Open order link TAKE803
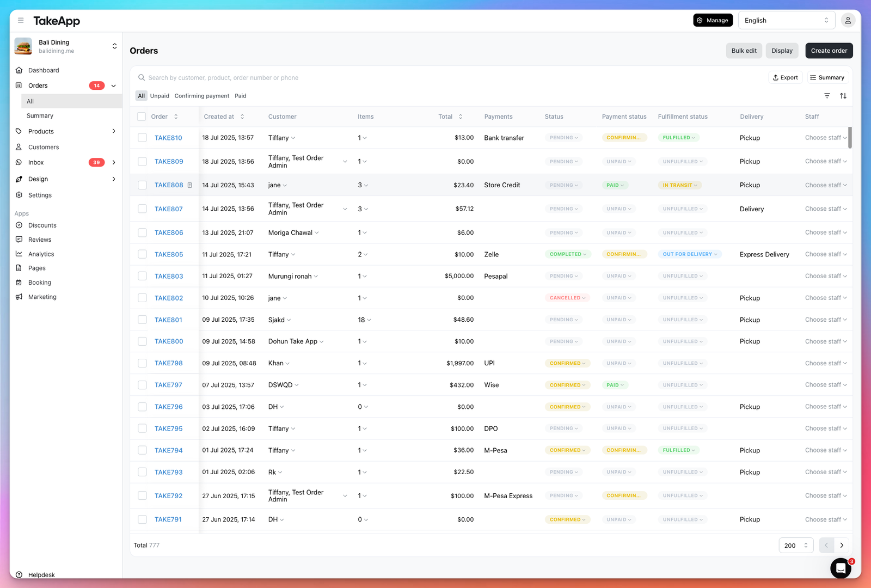Image resolution: width=871 pixels, height=588 pixels. [169, 277]
